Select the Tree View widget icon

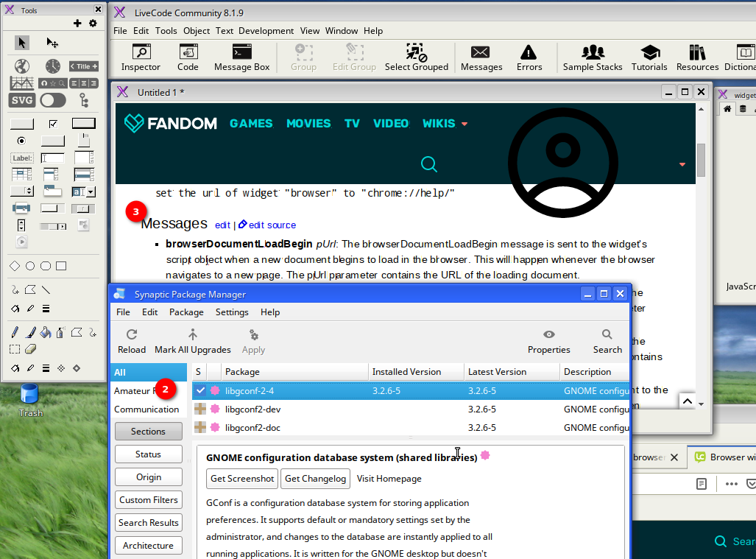(84, 100)
